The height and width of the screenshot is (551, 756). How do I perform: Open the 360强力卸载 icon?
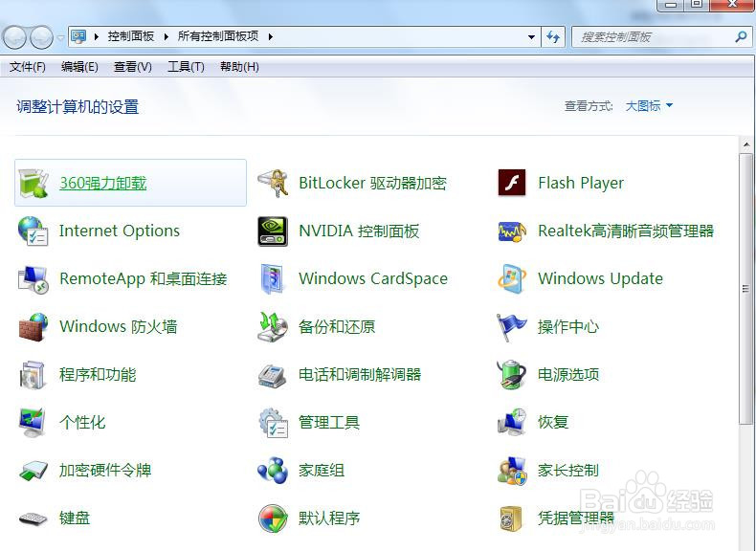click(x=33, y=183)
